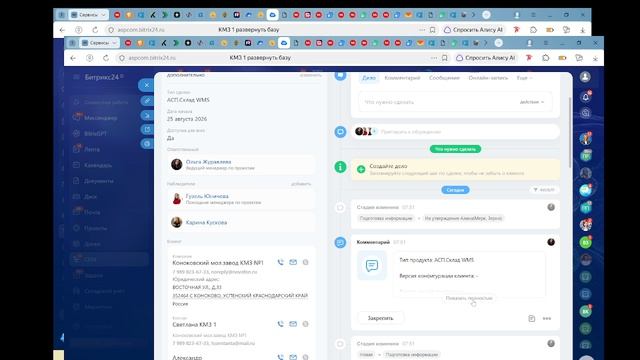
Task: Click the second blue side button under the close button
Action: click(147, 116)
